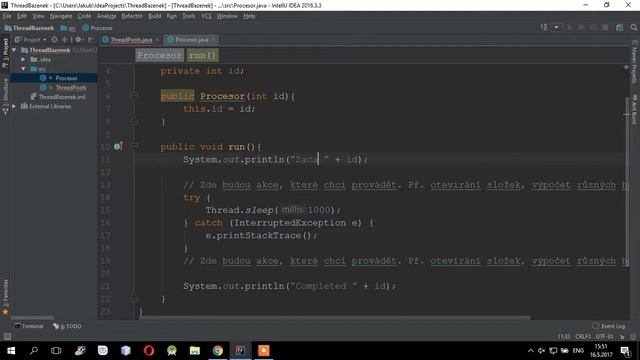Open the Refactor menu
The height and width of the screenshot is (360, 640).
click(132, 16)
